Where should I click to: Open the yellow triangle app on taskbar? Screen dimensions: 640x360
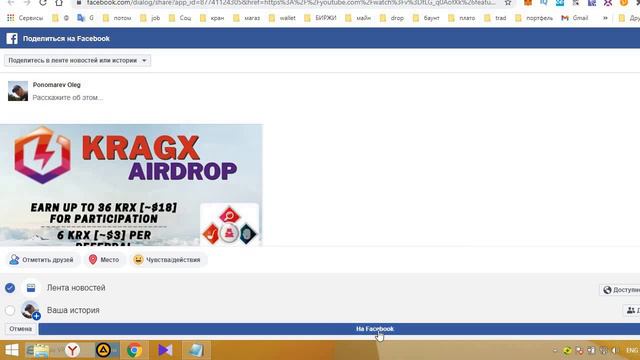point(103,350)
